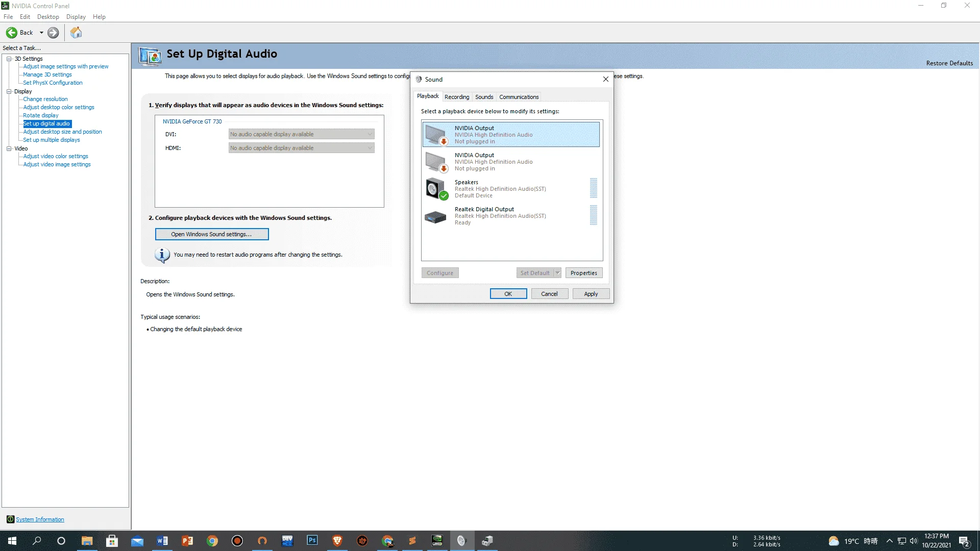Switch to the Sounds tab
Image resolution: width=980 pixels, height=551 pixels.
click(x=484, y=97)
